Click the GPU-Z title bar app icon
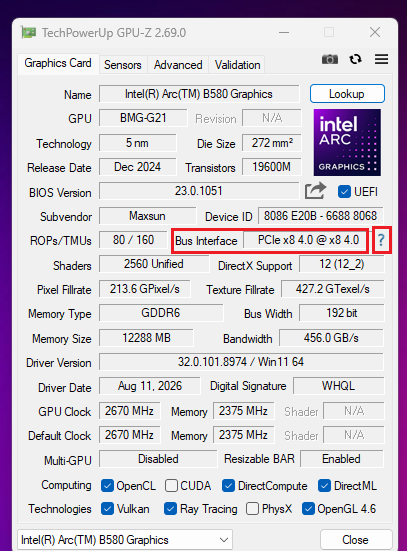Viewport: 407px width, 551px height. (28, 33)
